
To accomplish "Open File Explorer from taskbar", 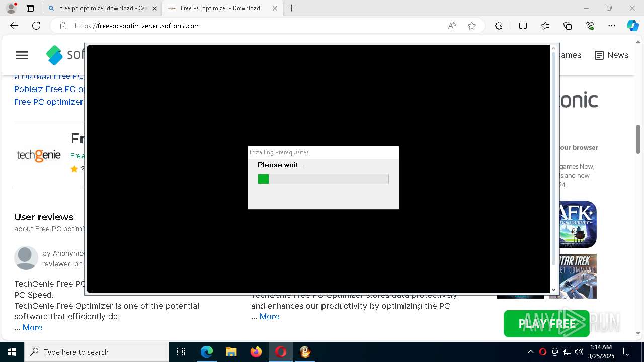I will tap(231, 352).
